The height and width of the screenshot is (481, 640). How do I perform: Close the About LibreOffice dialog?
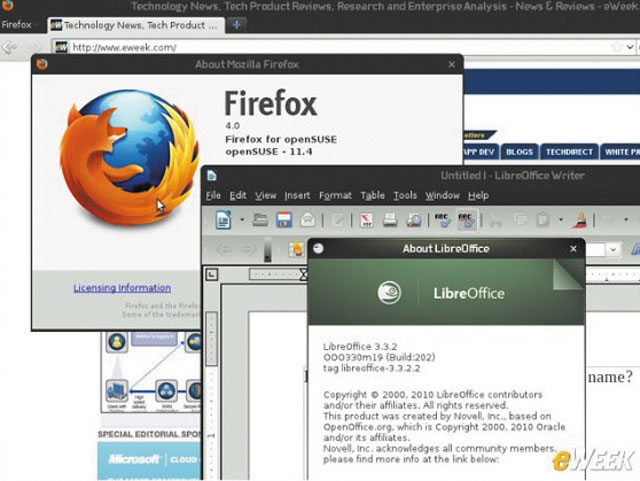[573, 249]
